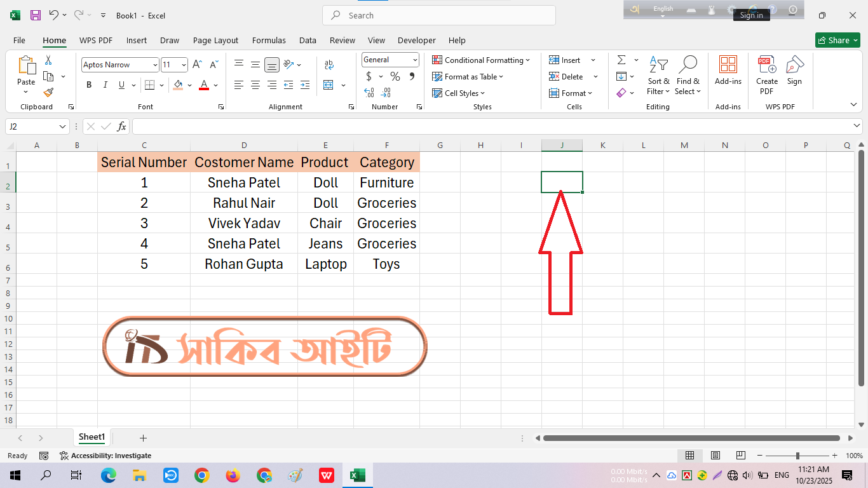
Task: Toggle Bold formatting
Action: coord(89,85)
